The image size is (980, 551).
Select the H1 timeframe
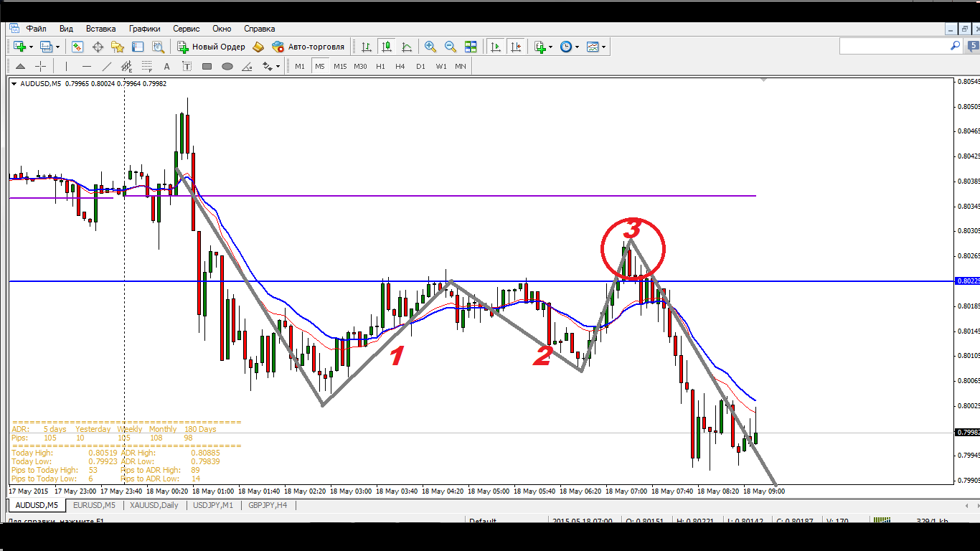(380, 67)
